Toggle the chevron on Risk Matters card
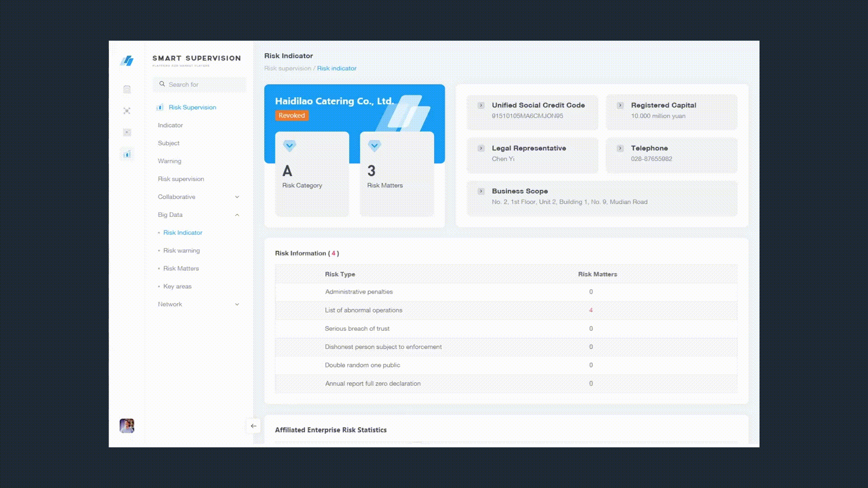Image resolution: width=868 pixels, height=488 pixels. (374, 146)
